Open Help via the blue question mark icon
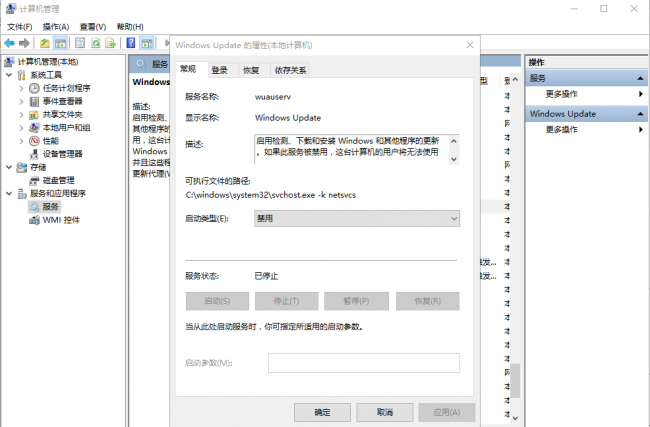The height and width of the screenshot is (427, 650). (131, 43)
